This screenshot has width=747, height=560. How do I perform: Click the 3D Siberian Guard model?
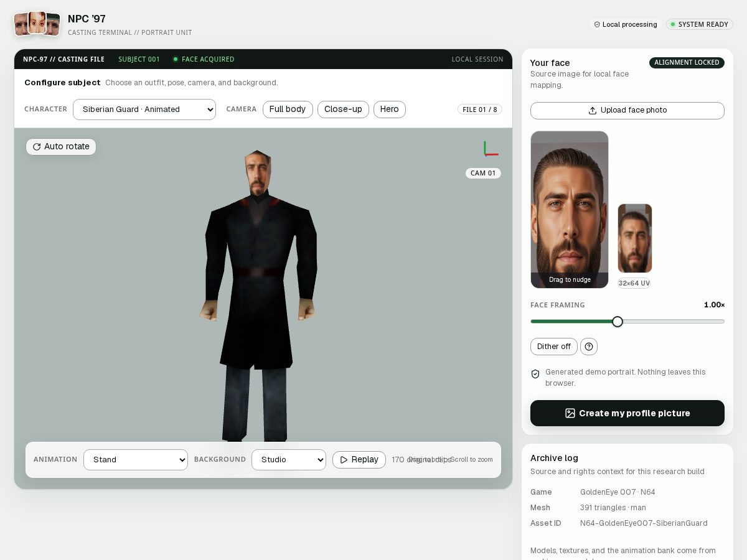258,296
